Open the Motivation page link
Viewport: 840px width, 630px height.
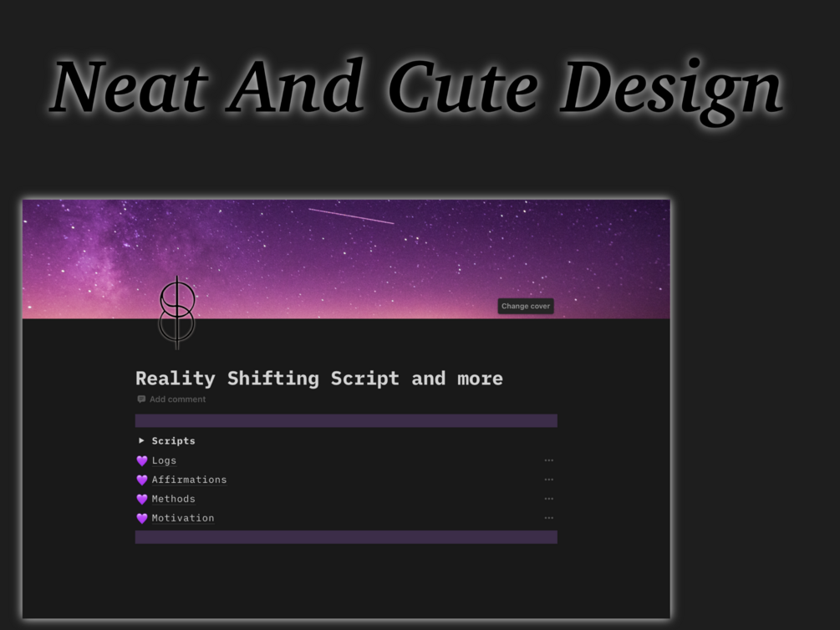pyautogui.click(x=183, y=518)
